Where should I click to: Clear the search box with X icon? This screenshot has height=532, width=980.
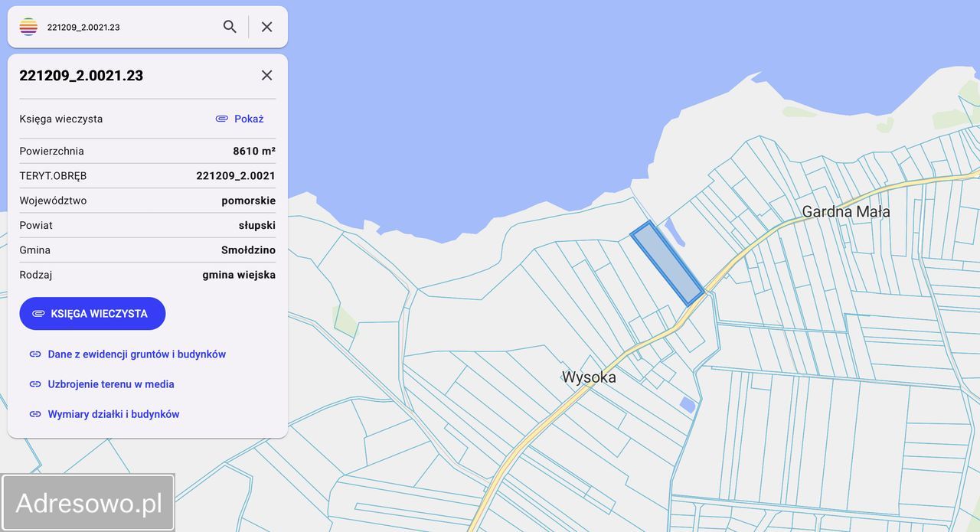[266, 27]
